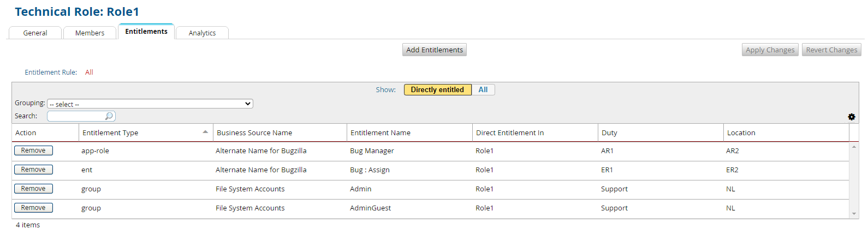Screen dimensions: 868x229
Task: Sort by Entitlement Name column header
Action: [381, 132]
